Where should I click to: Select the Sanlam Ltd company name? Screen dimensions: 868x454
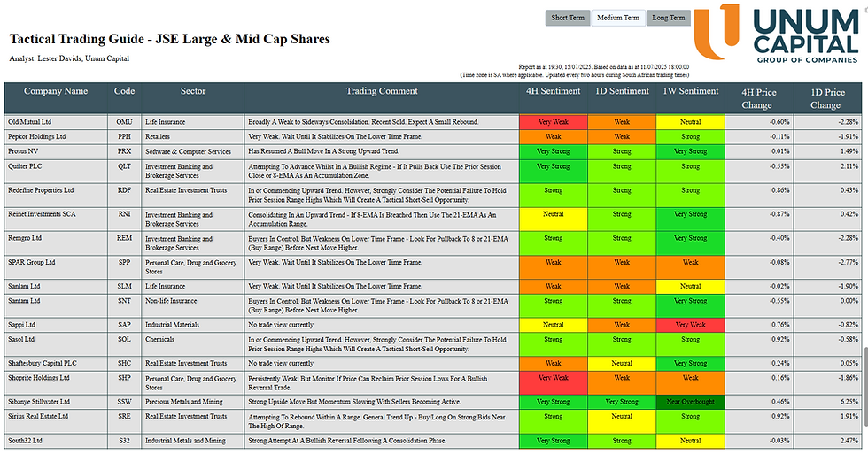tap(24, 286)
